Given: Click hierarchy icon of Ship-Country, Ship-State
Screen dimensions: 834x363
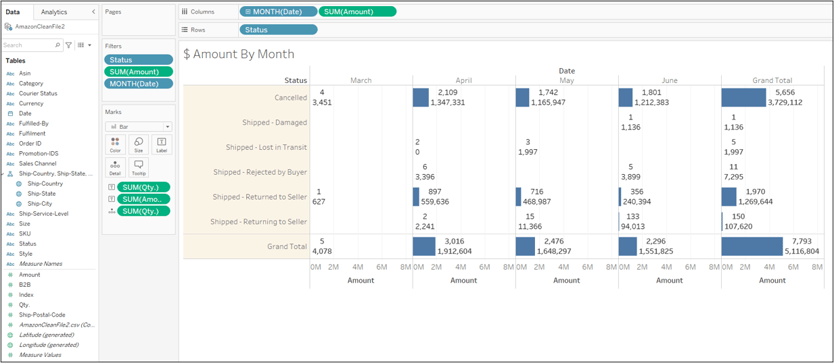Looking at the screenshot, I should (x=10, y=174).
